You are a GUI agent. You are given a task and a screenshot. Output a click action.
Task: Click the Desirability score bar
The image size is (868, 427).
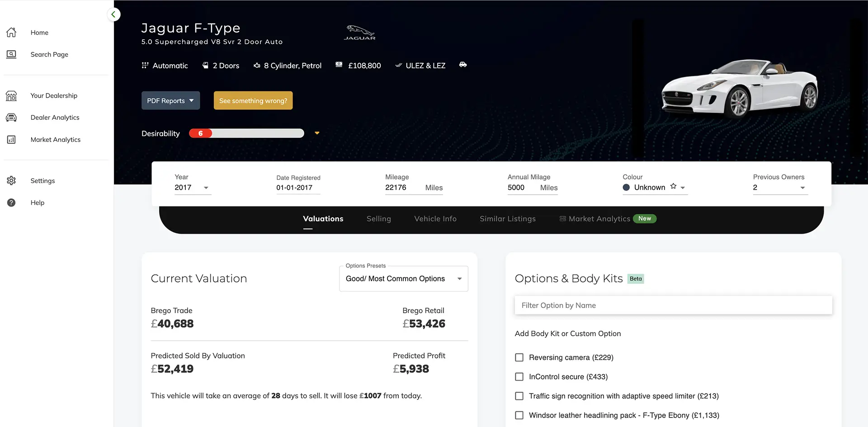tap(246, 133)
